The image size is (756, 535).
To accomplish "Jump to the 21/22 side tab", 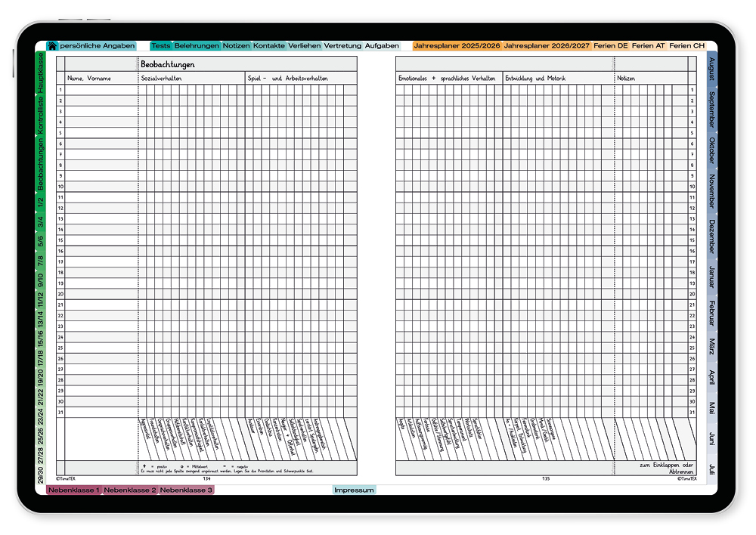I will point(41,398).
